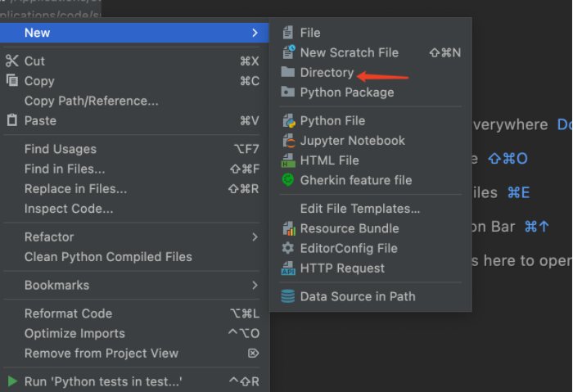
Task: Run 'Python tests in test...' entry
Action: 103,381
